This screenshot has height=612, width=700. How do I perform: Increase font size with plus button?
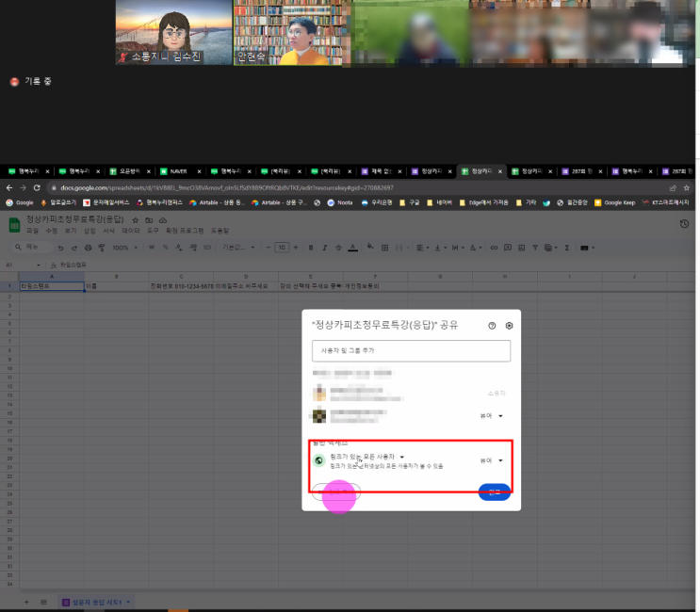coord(296,248)
